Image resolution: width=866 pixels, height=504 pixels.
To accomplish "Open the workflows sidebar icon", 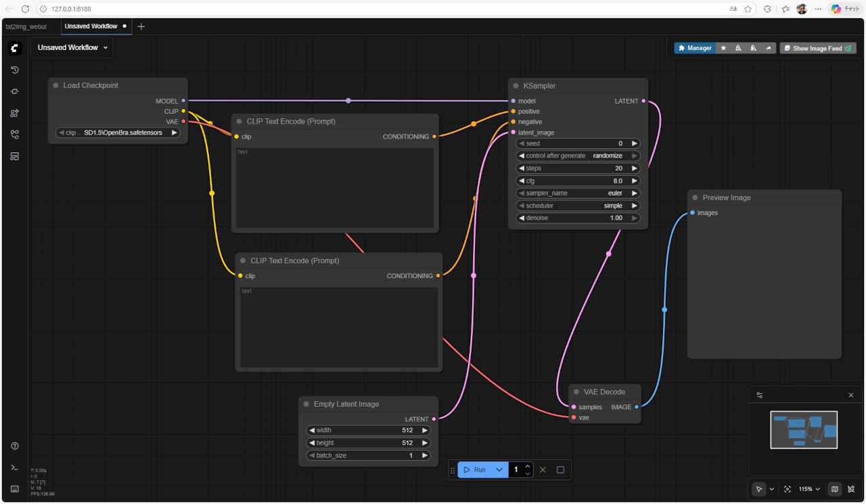I will [15, 135].
